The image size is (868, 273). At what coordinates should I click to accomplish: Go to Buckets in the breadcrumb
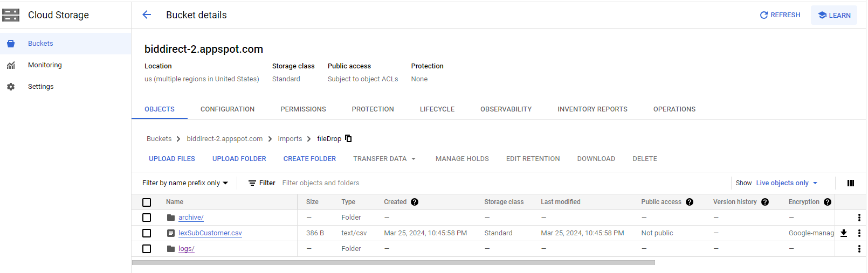(159, 139)
